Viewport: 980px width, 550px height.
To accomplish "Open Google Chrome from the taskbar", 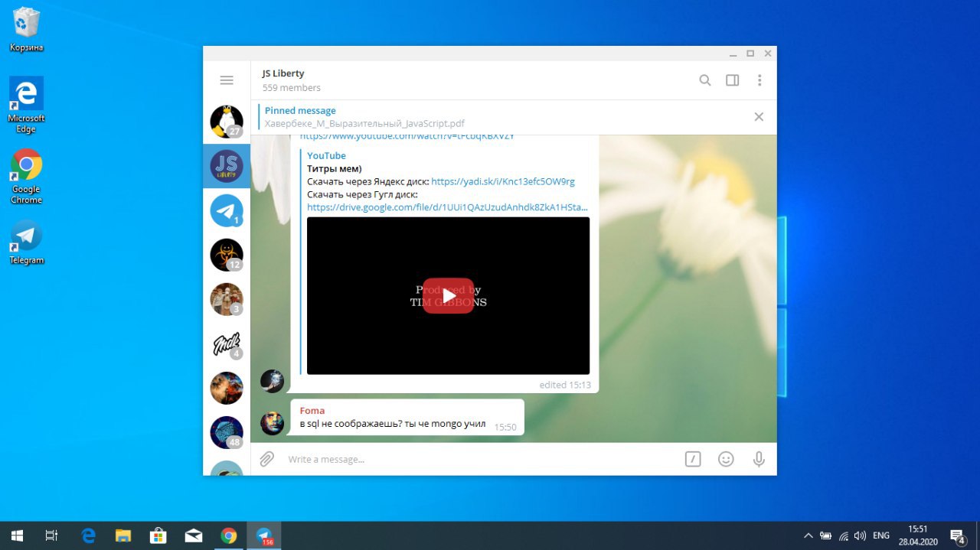I will pos(229,535).
